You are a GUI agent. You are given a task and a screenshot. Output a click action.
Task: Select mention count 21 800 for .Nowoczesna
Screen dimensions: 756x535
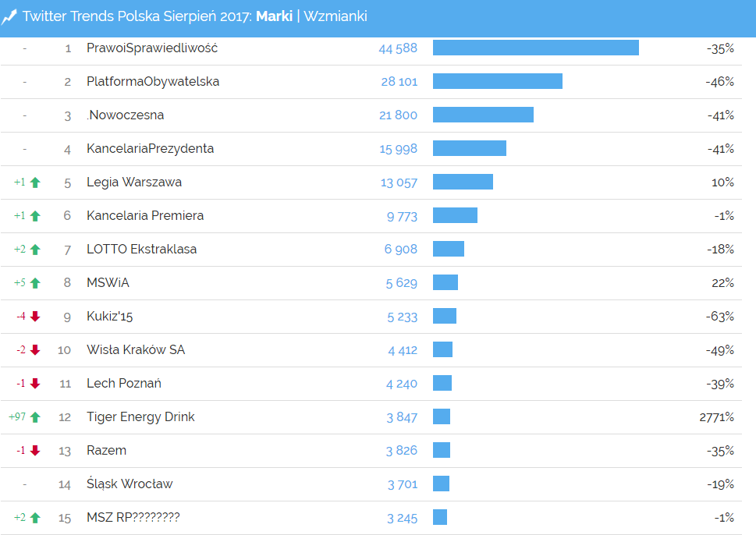[x=398, y=115]
